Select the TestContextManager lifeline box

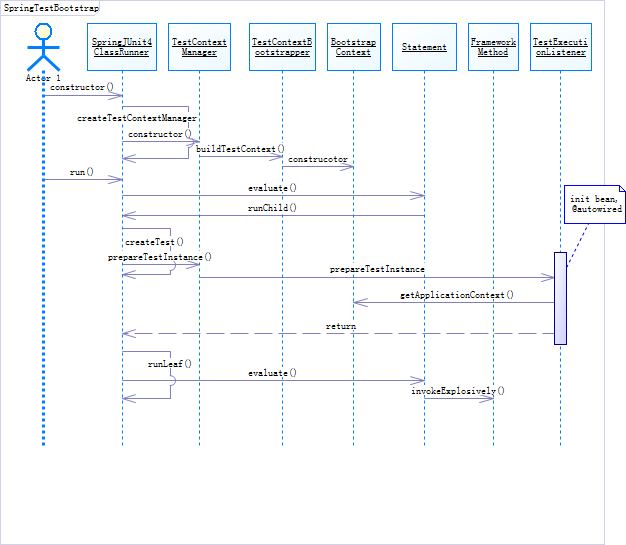(x=199, y=47)
